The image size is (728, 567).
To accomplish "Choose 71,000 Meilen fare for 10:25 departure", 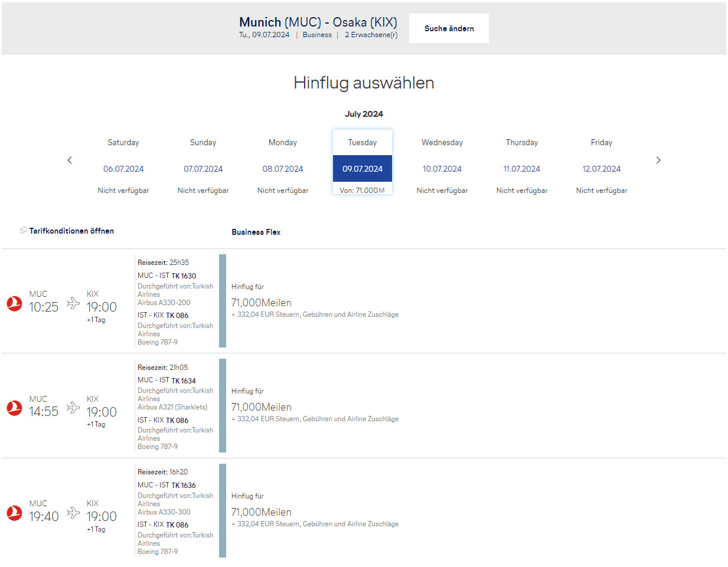I will point(262,303).
